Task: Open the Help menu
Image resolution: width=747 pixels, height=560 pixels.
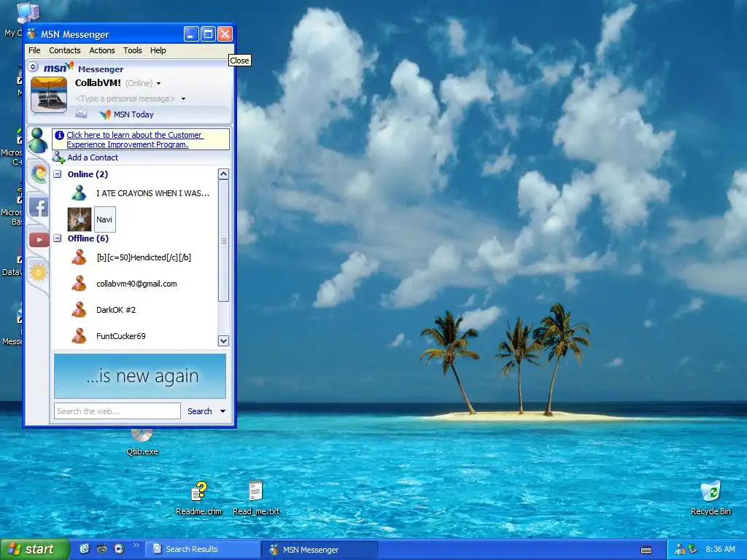Action: [x=158, y=50]
